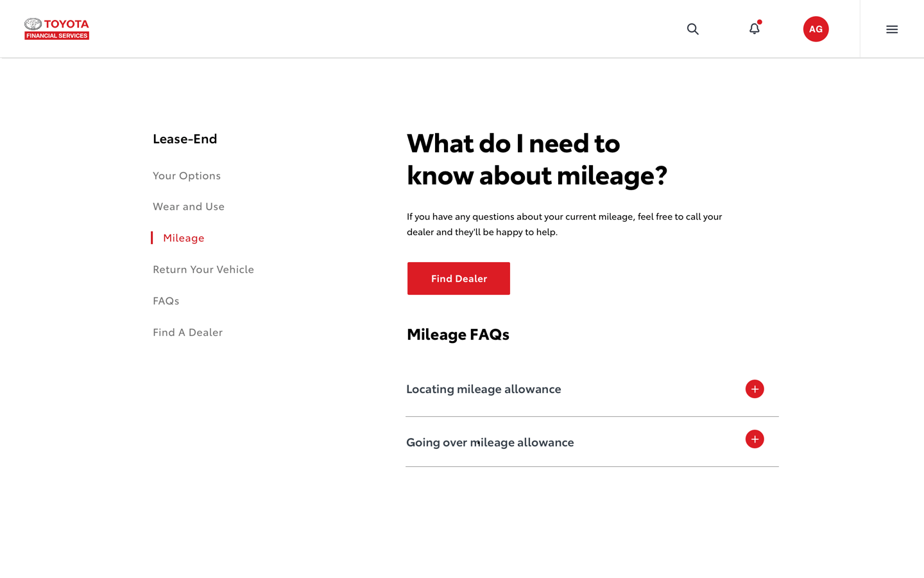Open the FAQs sidebar link

[x=166, y=301]
